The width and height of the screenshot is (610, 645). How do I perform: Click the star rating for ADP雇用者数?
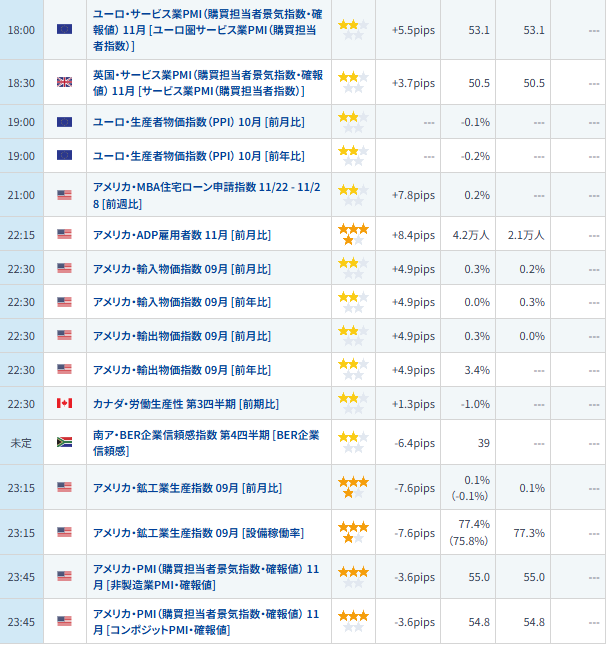pyautogui.click(x=352, y=234)
